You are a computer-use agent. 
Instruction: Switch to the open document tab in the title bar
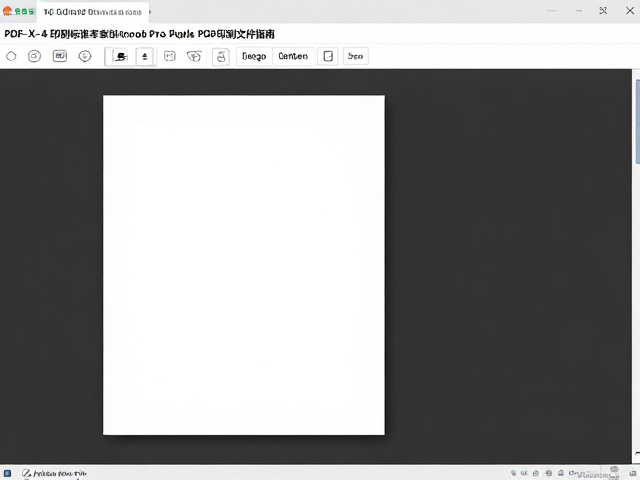click(93, 12)
